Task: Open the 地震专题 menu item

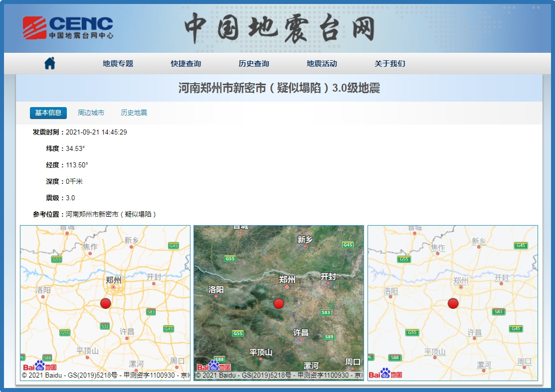Action: tap(118, 64)
